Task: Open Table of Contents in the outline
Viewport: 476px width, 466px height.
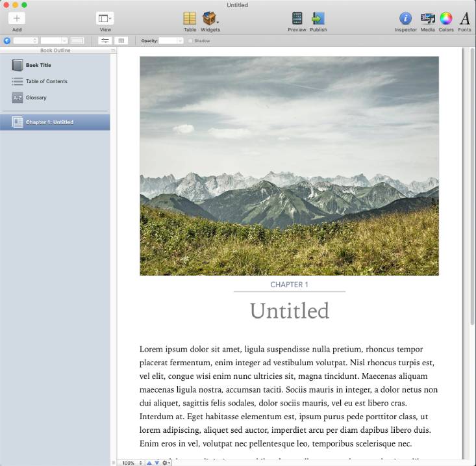Action: (46, 81)
